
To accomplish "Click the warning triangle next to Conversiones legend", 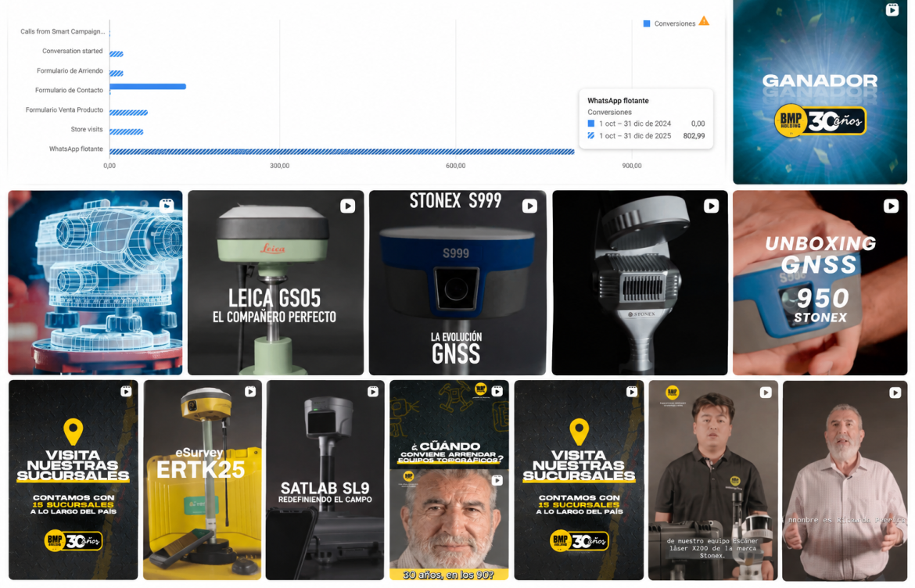I will pyautogui.click(x=705, y=22).
